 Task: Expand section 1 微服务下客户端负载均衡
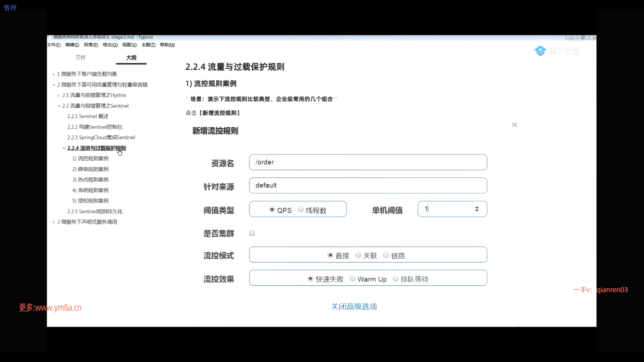point(53,74)
